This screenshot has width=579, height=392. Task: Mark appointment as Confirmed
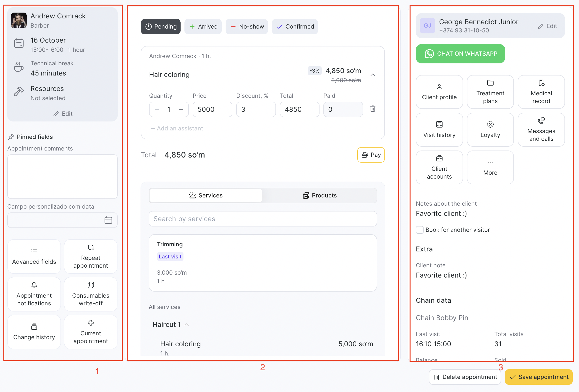[295, 27]
